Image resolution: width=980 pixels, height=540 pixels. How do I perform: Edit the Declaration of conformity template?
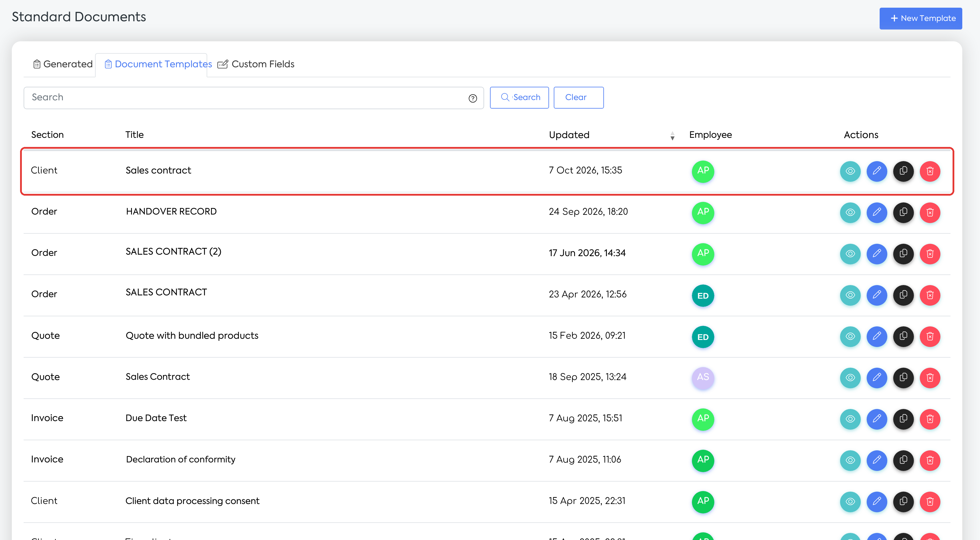point(877,461)
